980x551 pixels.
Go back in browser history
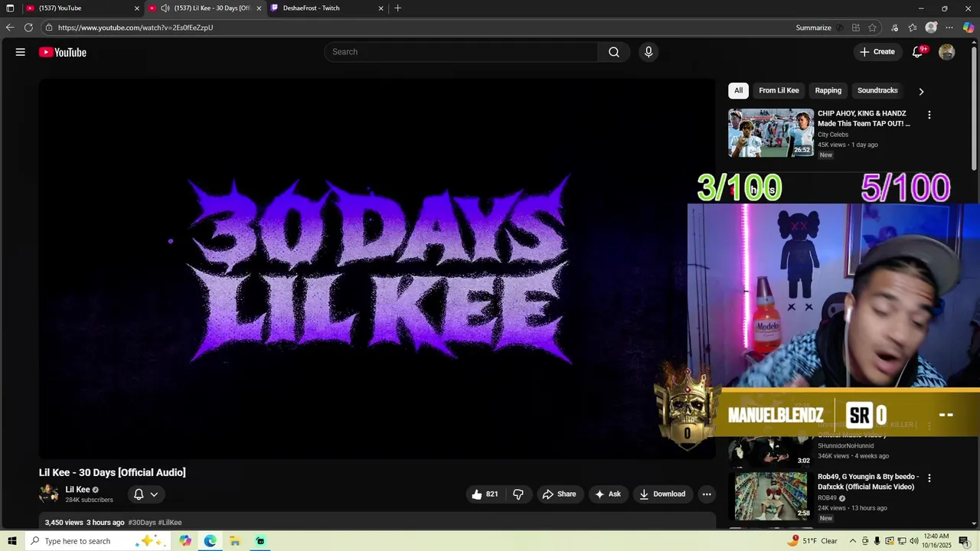click(10, 28)
